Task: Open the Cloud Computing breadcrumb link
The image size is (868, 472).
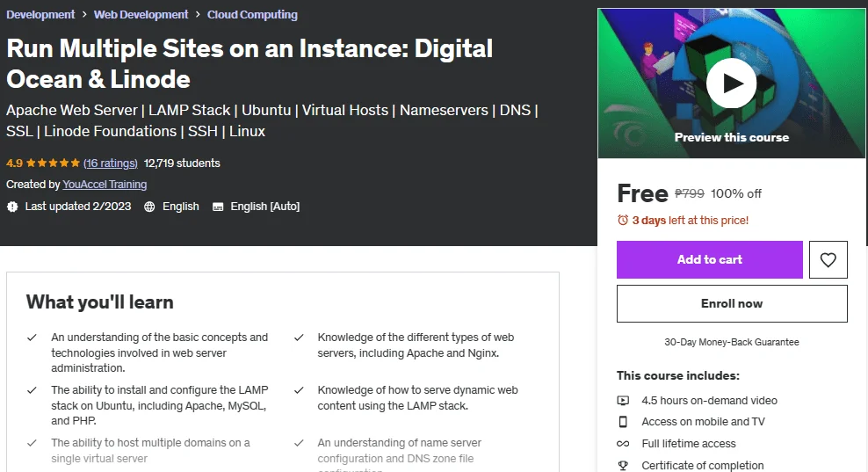Action: click(252, 14)
